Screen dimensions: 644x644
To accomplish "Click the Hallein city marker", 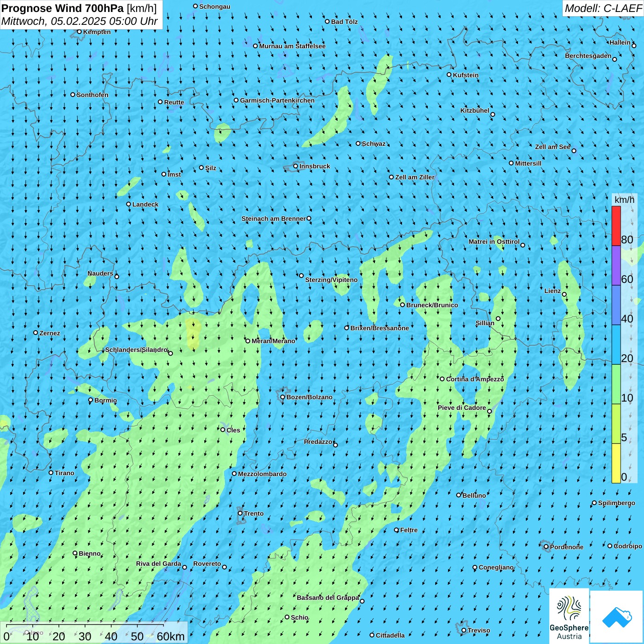I will 634,46.
